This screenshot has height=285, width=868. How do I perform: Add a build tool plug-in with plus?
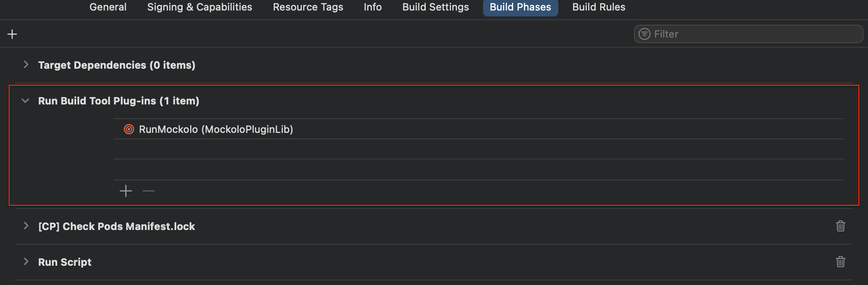click(126, 191)
